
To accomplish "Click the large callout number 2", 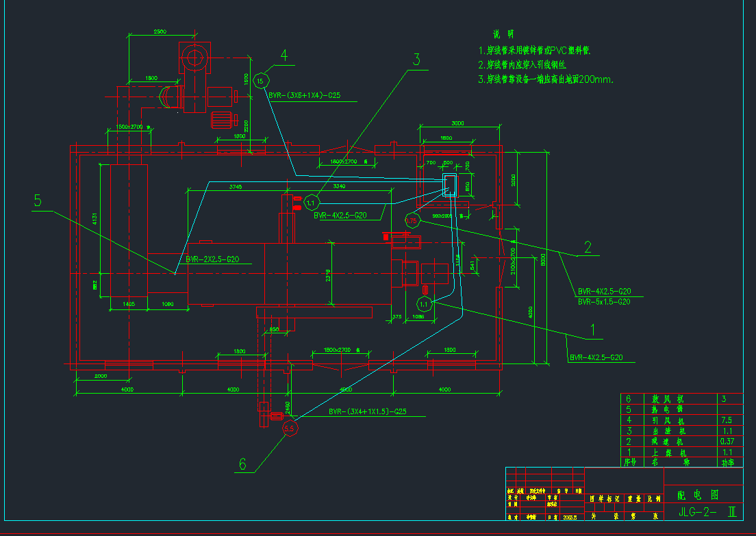I will tap(587, 246).
